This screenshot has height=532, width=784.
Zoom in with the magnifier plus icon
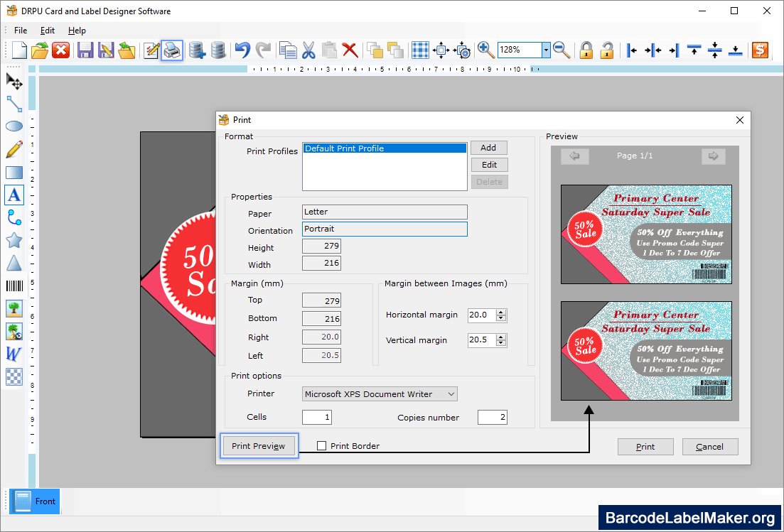[x=485, y=50]
